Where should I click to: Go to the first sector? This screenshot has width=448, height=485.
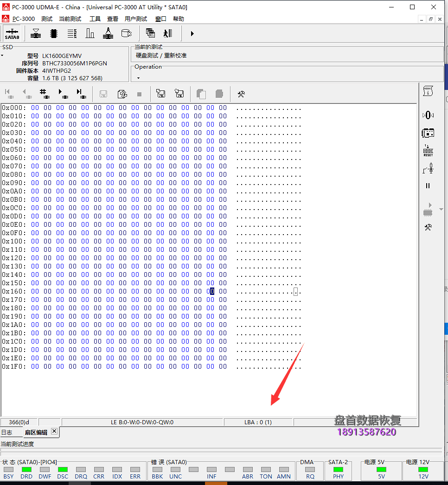[x=9, y=94]
